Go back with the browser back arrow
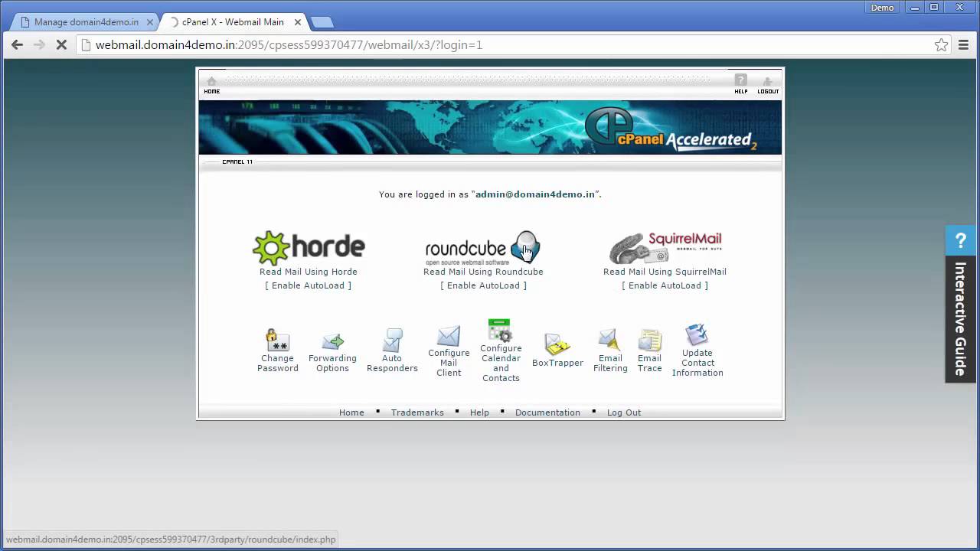 tap(17, 45)
